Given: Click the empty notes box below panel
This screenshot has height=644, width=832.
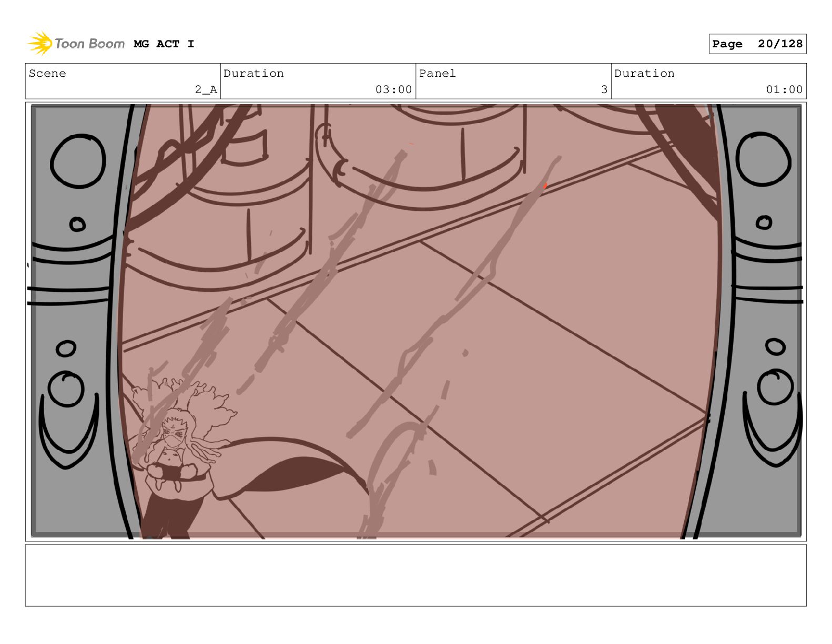Looking at the screenshot, I should 416,576.
